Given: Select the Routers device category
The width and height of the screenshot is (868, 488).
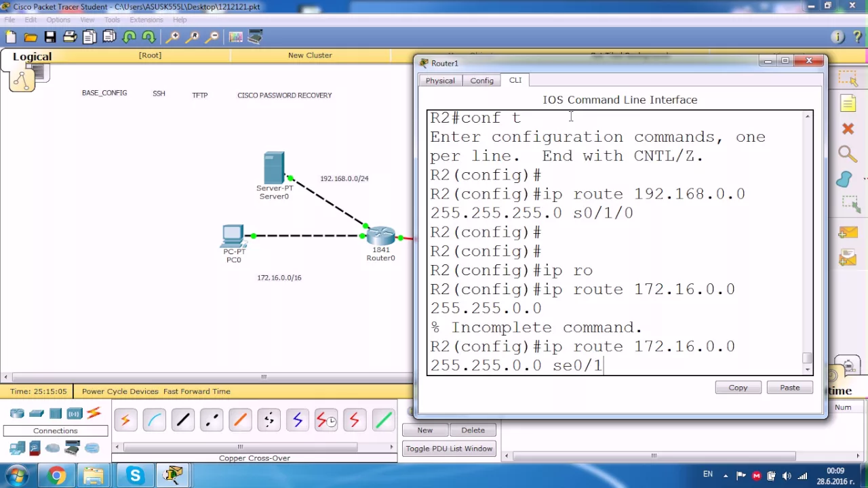Looking at the screenshot, I should [17, 413].
